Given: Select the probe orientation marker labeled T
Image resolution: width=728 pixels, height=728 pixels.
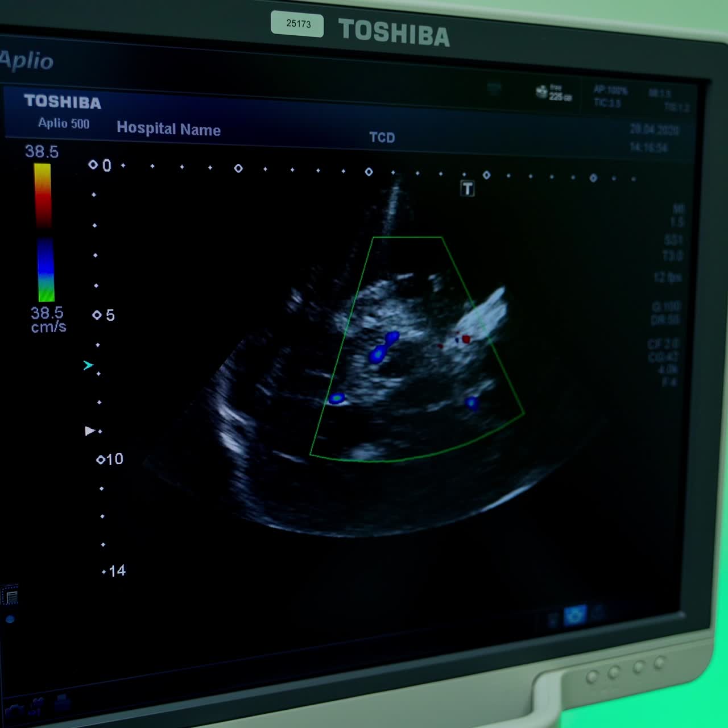Looking at the screenshot, I should point(466,188).
